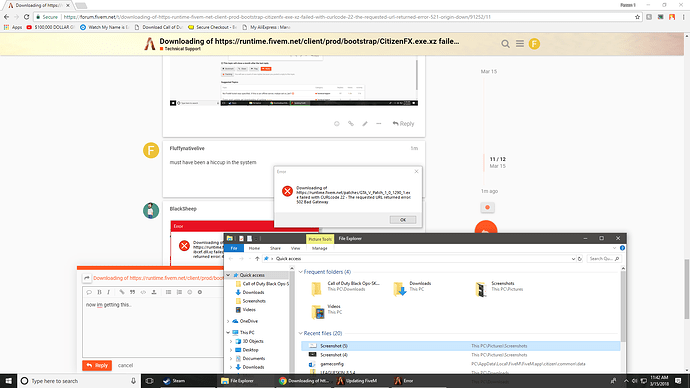This screenshot has height=388, width=690.
Task: Click the Cortana search box on taskbar
Action: pos(79,381)
